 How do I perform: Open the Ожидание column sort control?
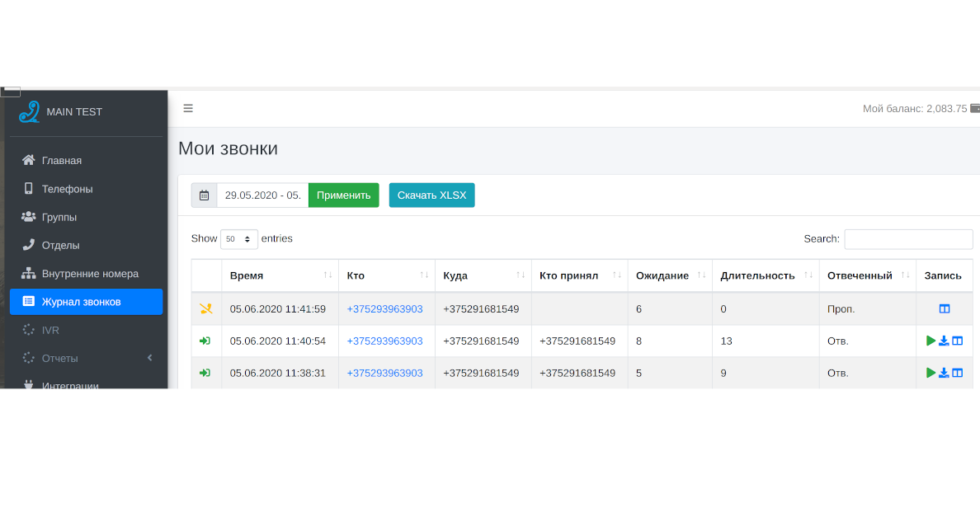(701, 275)
